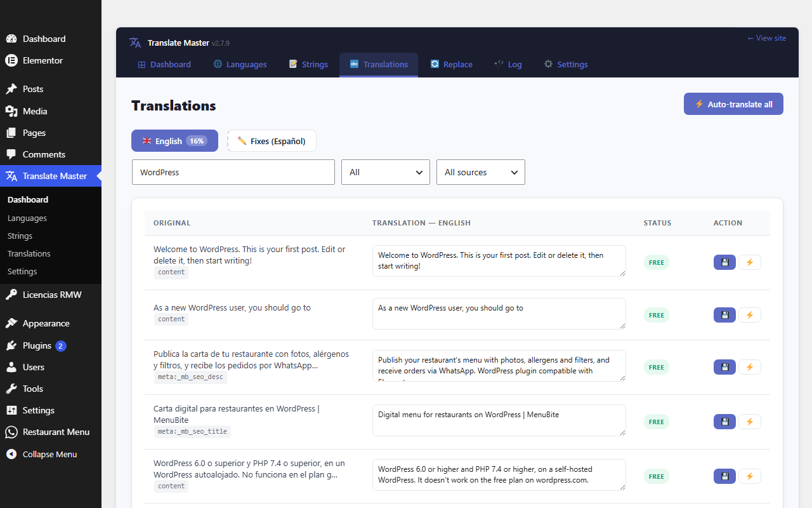Viewport: 812px width, 508px height.
Task: Open the Restaurant Menu WhatsApp icon
Action: [11, 432]
